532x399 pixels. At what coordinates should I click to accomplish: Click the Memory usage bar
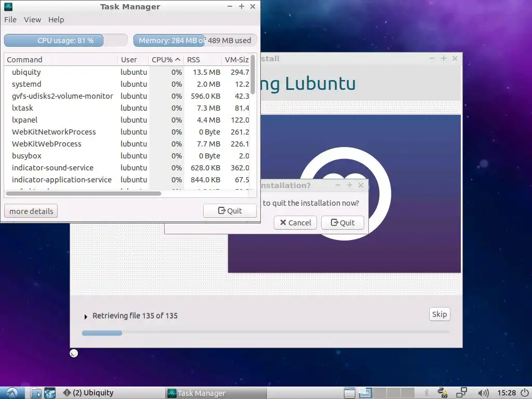(195, 41)
